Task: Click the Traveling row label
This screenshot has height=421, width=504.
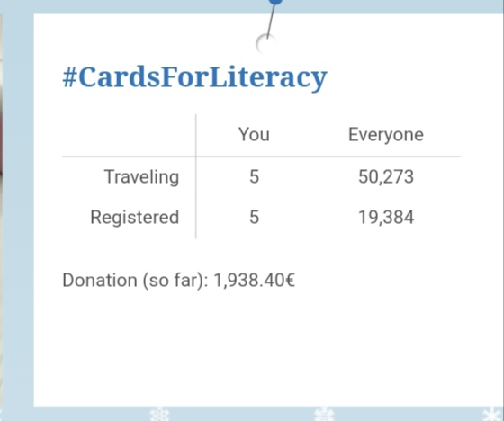Action: [142, 177]
